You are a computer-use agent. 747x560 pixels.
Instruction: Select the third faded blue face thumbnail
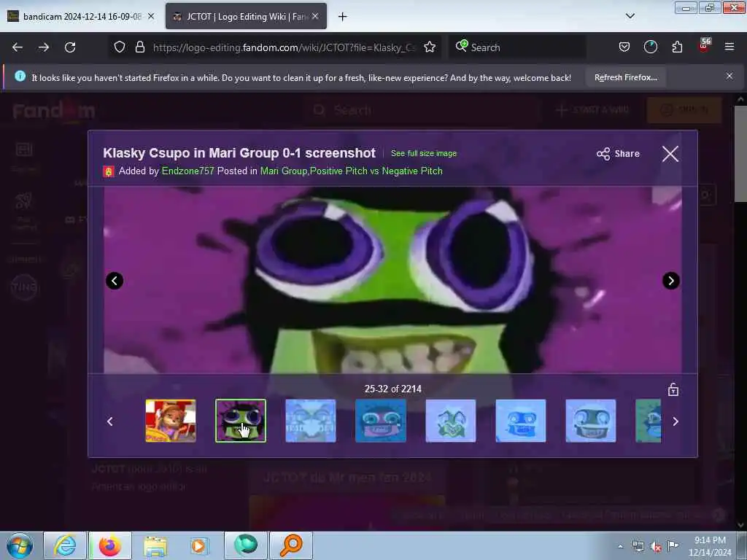coord(311,421)
